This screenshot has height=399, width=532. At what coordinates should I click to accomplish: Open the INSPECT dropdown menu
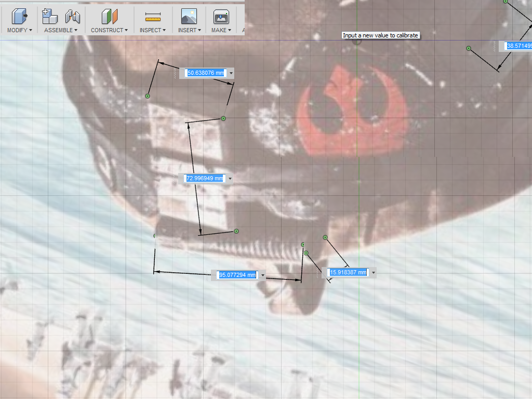tap(153, 30)
